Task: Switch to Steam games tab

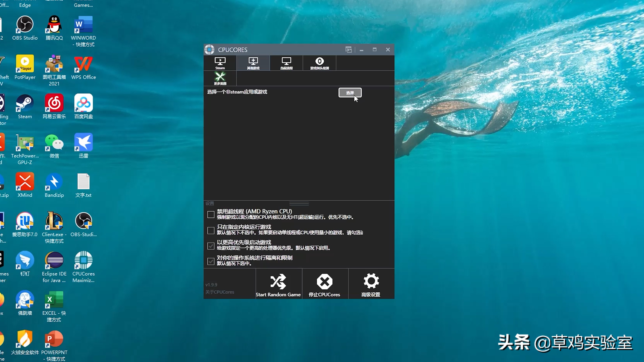Action: point(220,63)
